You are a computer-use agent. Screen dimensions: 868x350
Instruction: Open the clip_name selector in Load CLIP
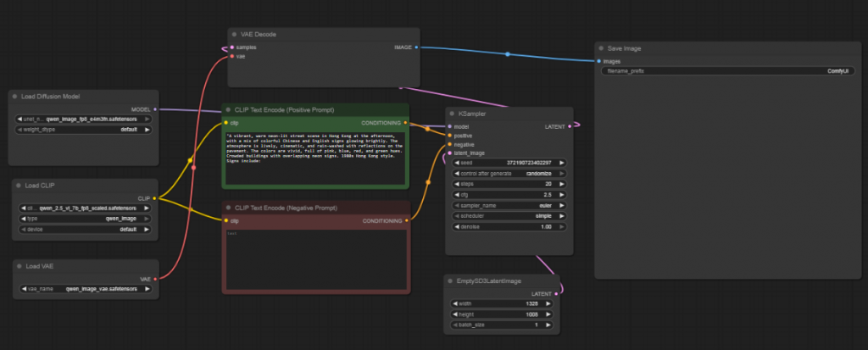[86, 208]
